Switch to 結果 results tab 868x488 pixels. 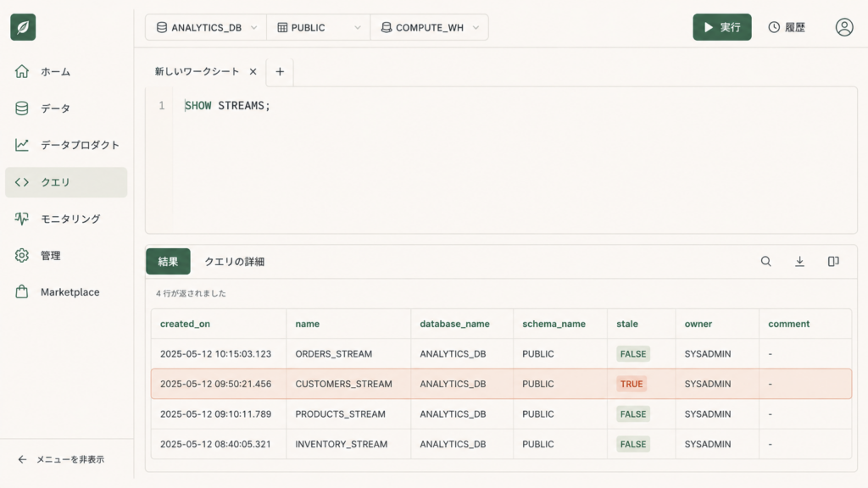168,261
